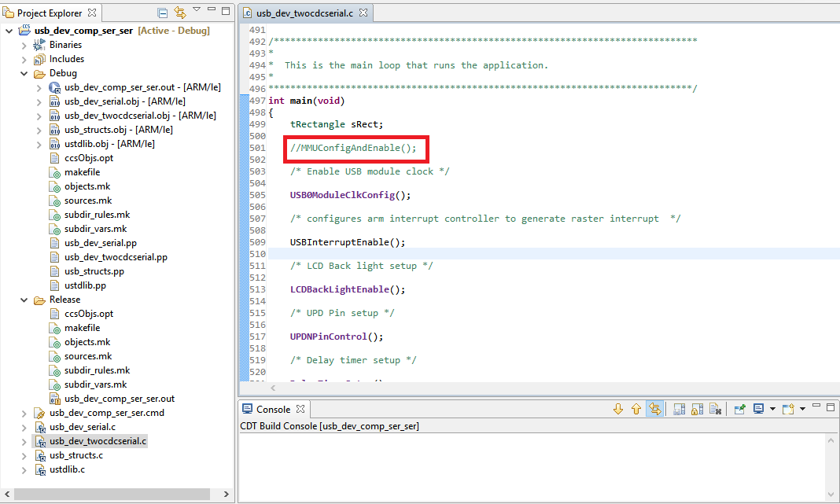Expand usb_dev_comp_ser_ser.out under Debug
840x504 pixels.
click(39, 88)
